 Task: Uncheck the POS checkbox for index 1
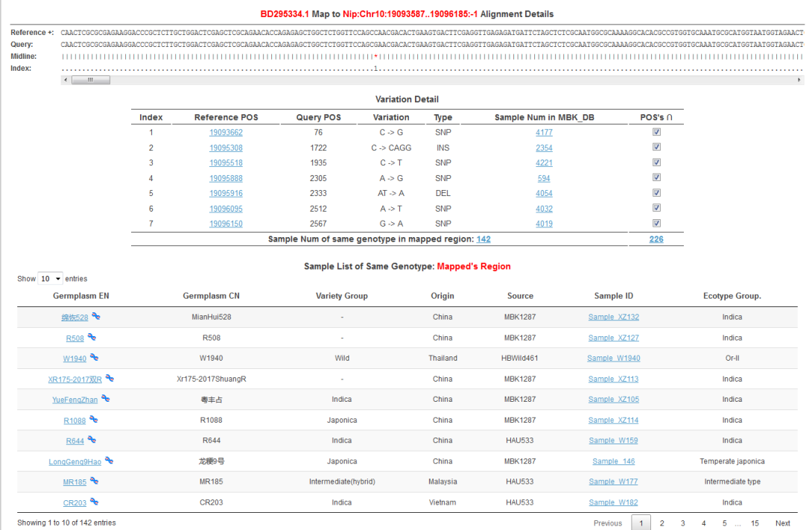click(x=656, y=132)
